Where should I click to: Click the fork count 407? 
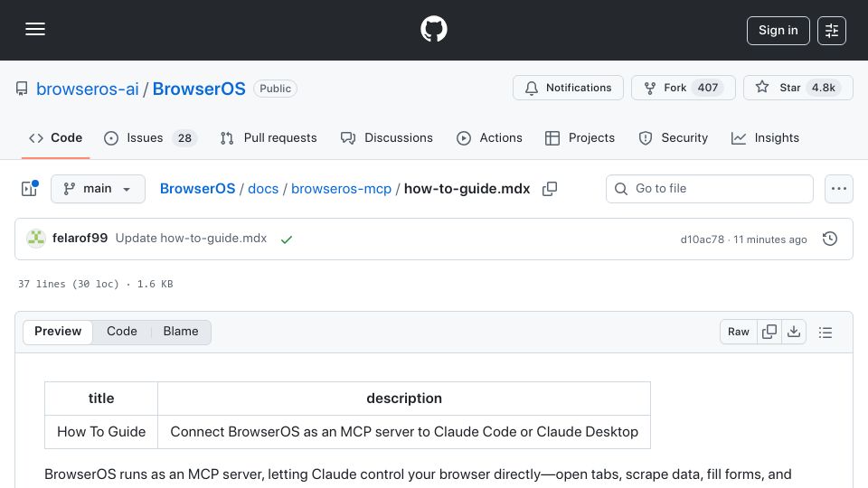pos(707,88)
